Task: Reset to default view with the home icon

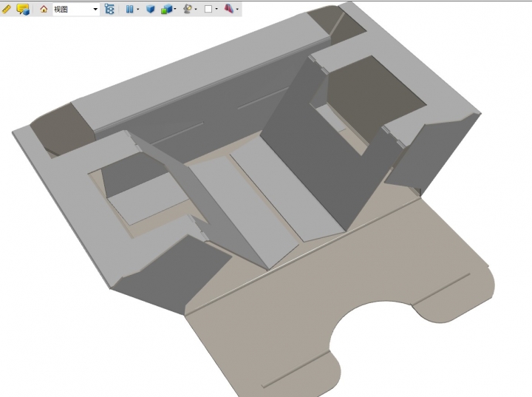Action: click(x=44, y=9)
